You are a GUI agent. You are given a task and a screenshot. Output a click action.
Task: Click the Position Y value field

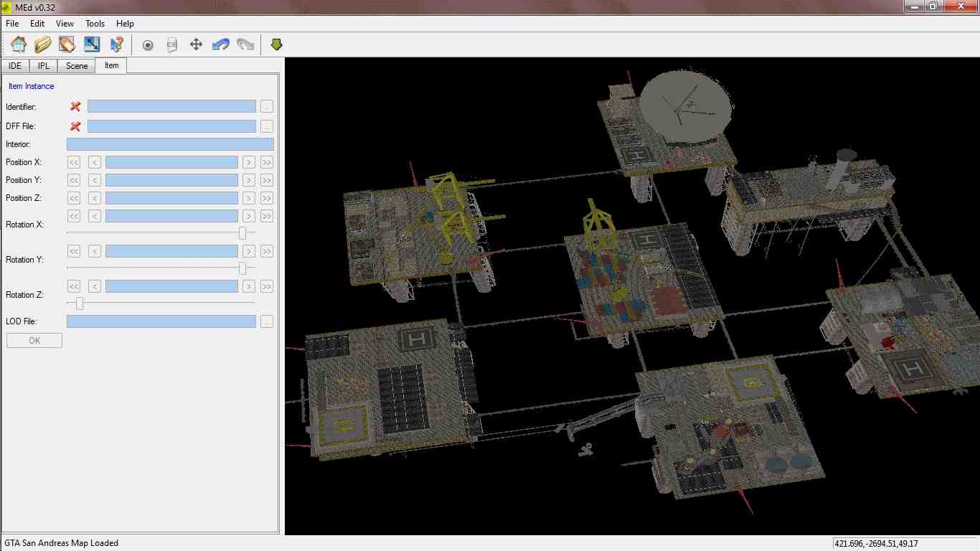[171, 180]
